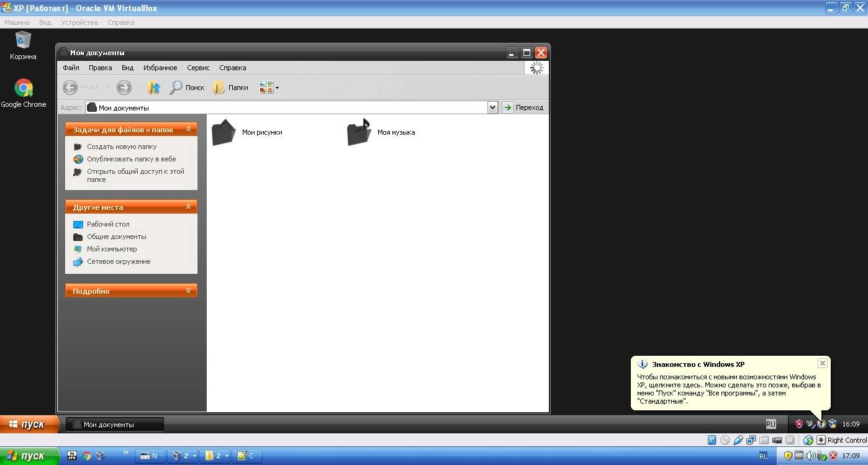Open the host green пуск start button
The height and width of the screenshot is (465, 868).
point(29,456)
